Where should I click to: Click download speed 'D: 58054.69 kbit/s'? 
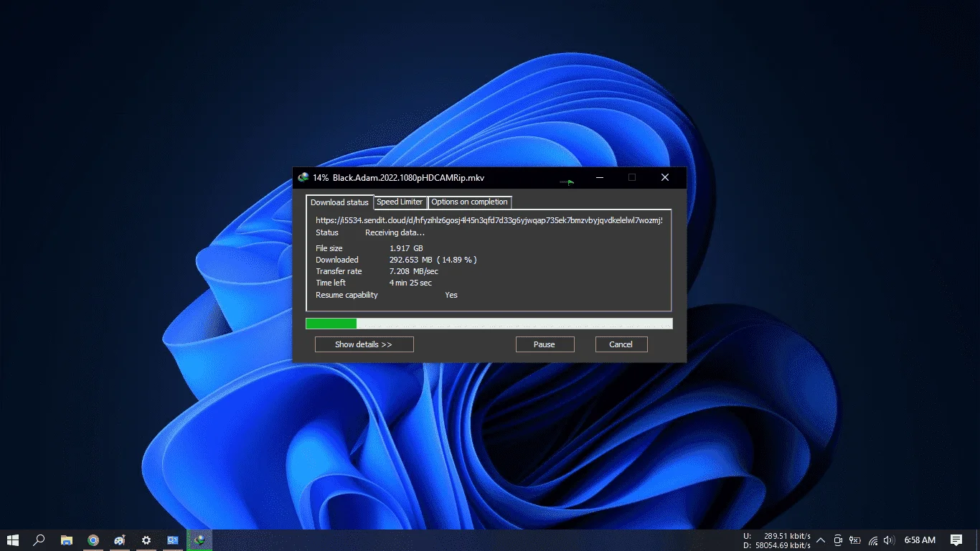777,546
